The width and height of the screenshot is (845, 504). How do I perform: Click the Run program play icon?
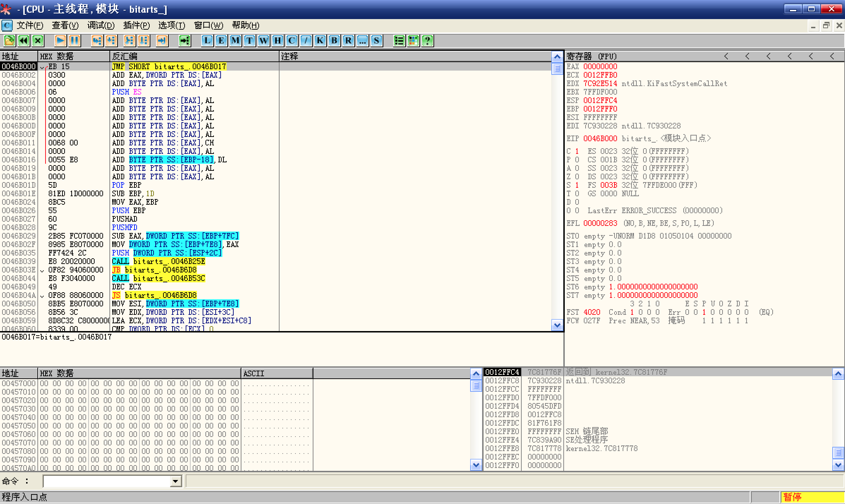click(x=60, y=41)
